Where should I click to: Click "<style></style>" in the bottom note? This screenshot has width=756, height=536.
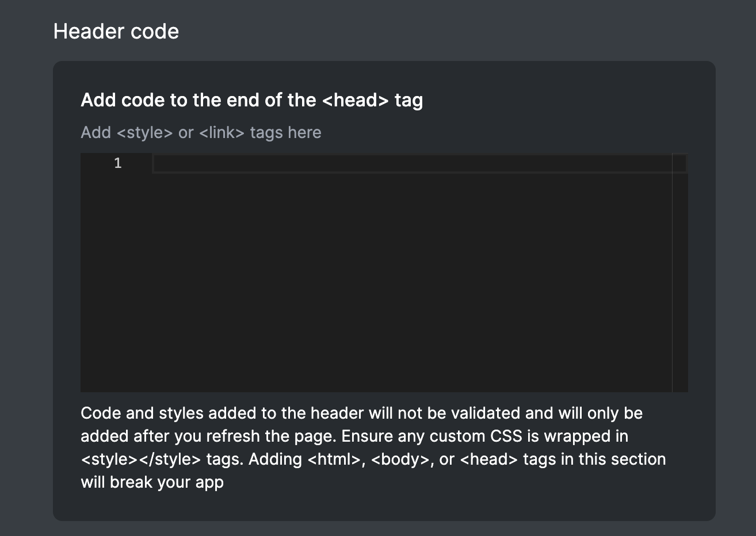(141, 460)
